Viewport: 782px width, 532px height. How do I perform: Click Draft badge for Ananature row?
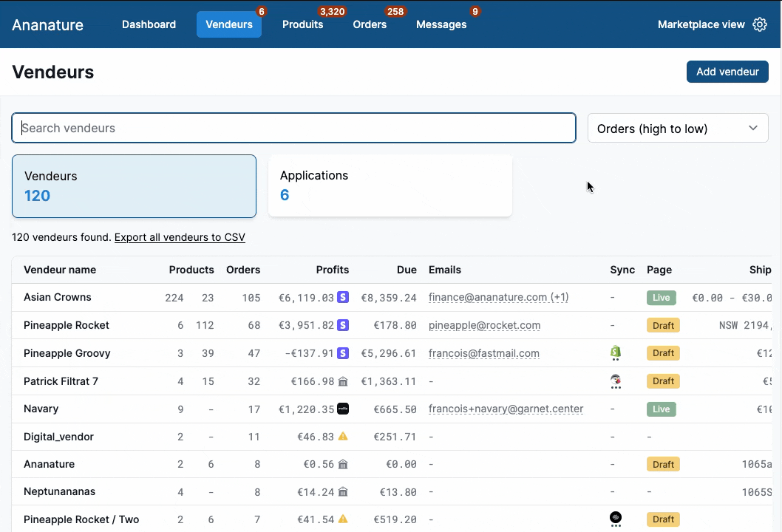pos(663,464)
